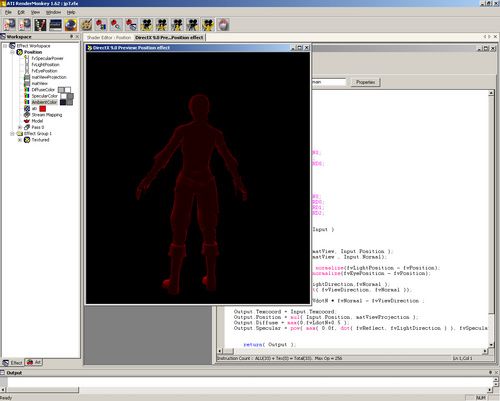Click the pink teapot toolbar icon
The height and width of the screenshot is (401, 500).
tap(223, 25)
